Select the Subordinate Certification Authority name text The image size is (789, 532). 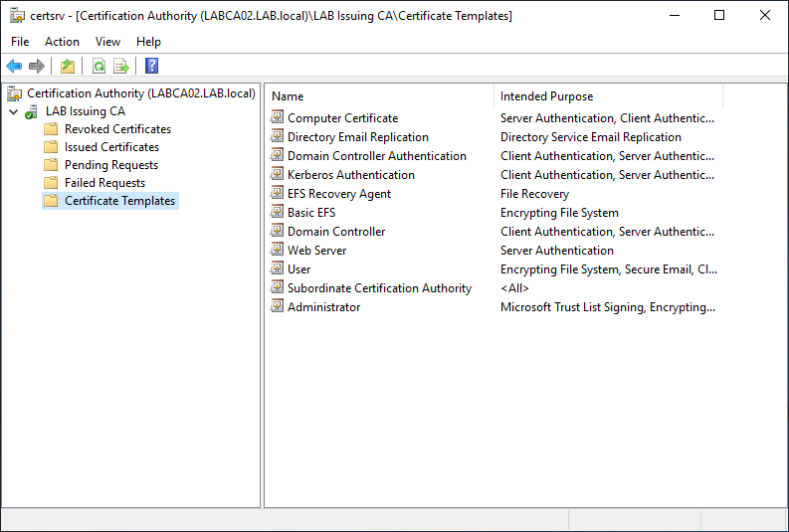379,288
